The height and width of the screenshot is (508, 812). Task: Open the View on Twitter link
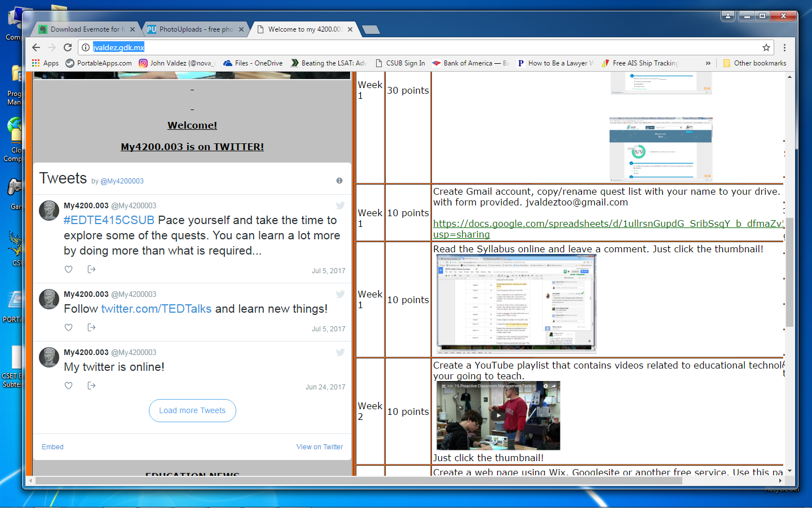tap(319, 446)
